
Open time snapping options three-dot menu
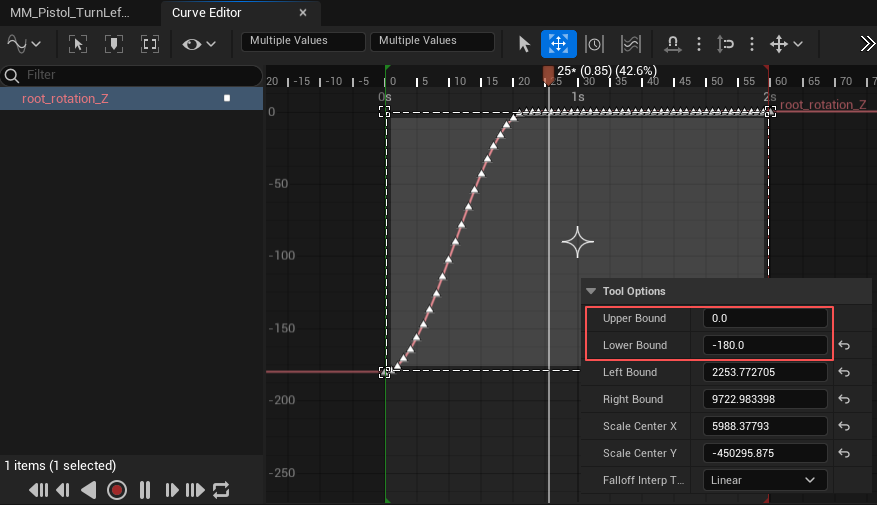coord(699,44)
